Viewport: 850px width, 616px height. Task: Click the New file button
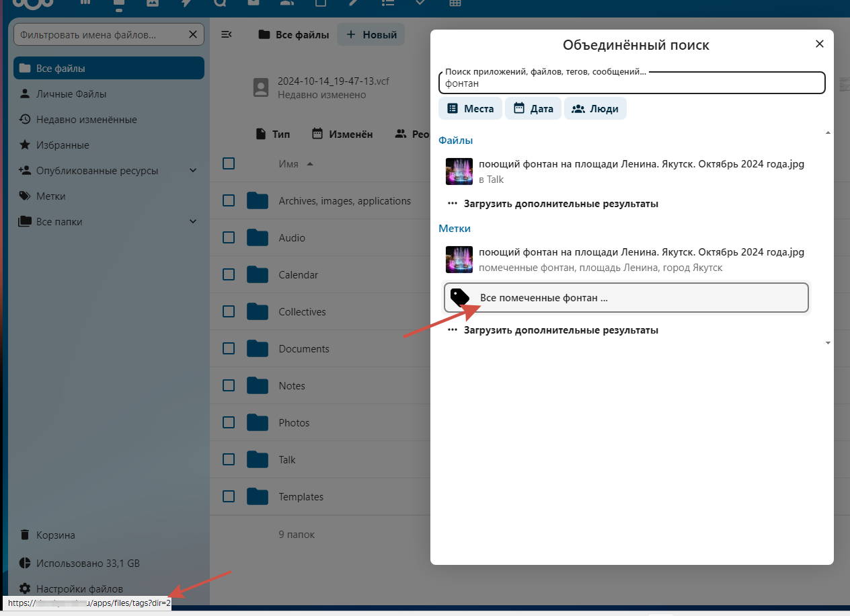tap(371, 35)
